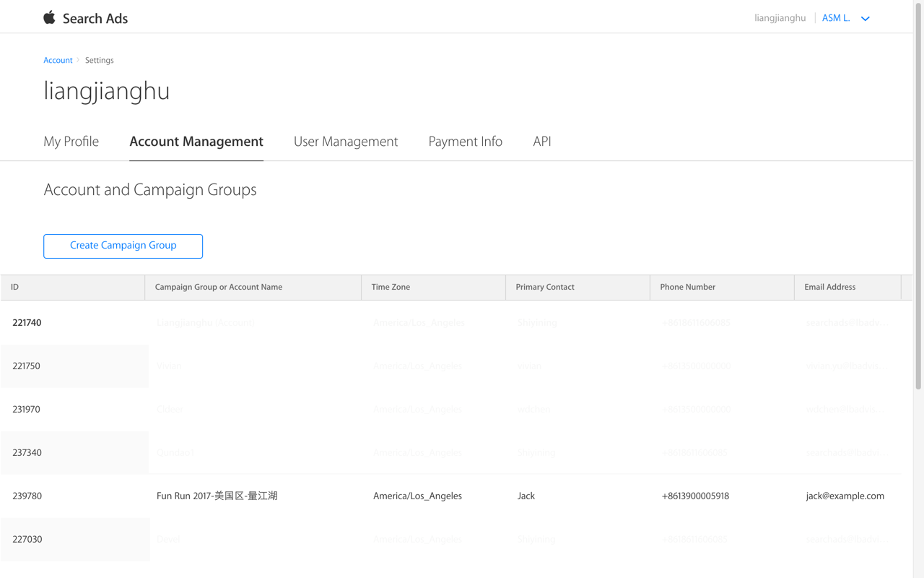Sort by the Time Zone column header

click(x=391, y=288)
